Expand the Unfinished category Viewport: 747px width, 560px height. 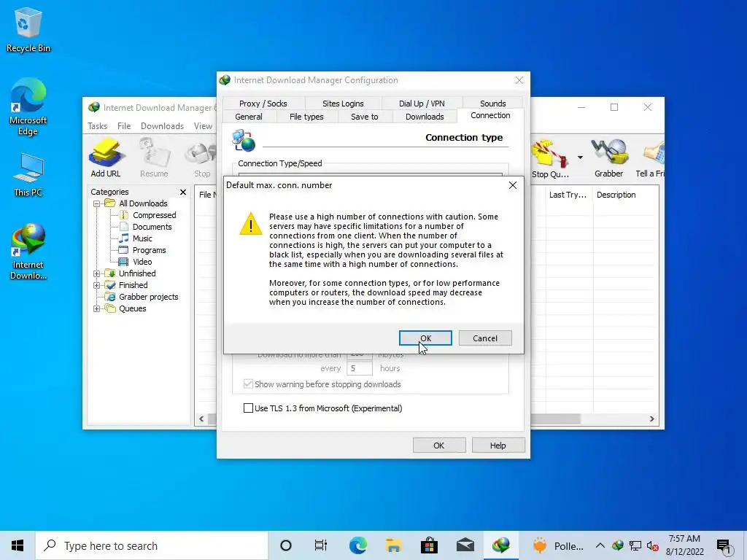96,273
